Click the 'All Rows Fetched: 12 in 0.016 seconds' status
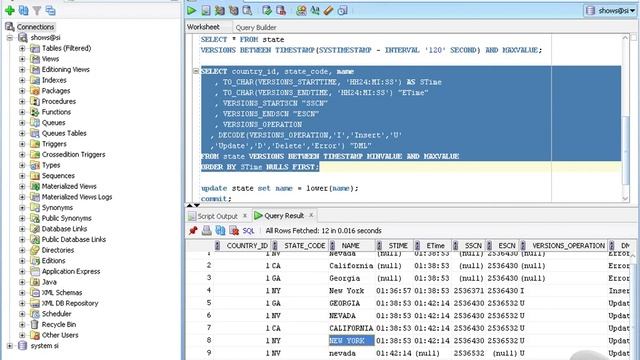 point(323,231)
